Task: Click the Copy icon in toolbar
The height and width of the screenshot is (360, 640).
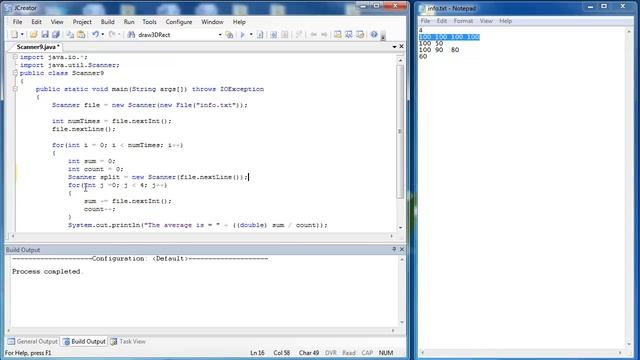Action: click(x=70, y=35)
